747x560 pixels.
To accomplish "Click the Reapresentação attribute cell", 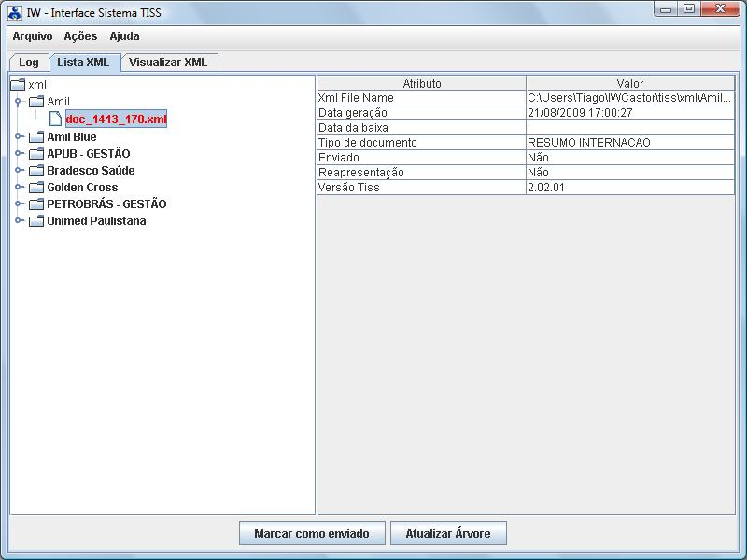I will pyautogui.click(x=422, y=173).
